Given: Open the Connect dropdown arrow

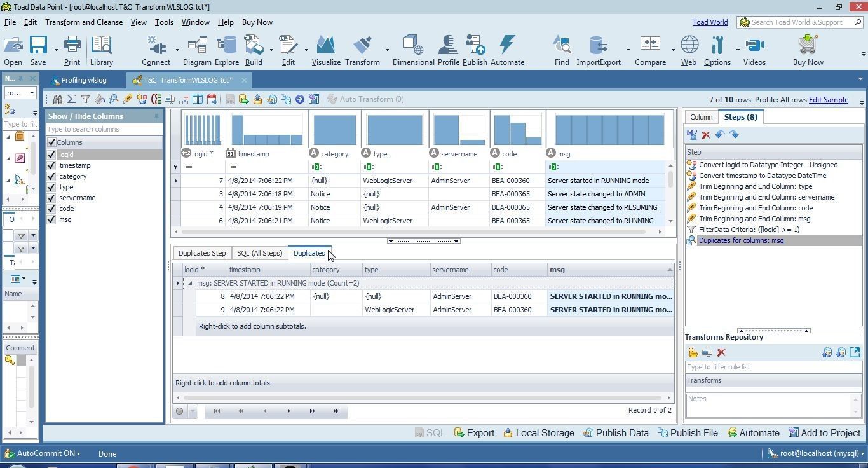Looking at the screenshot, I should pos(177,50).
